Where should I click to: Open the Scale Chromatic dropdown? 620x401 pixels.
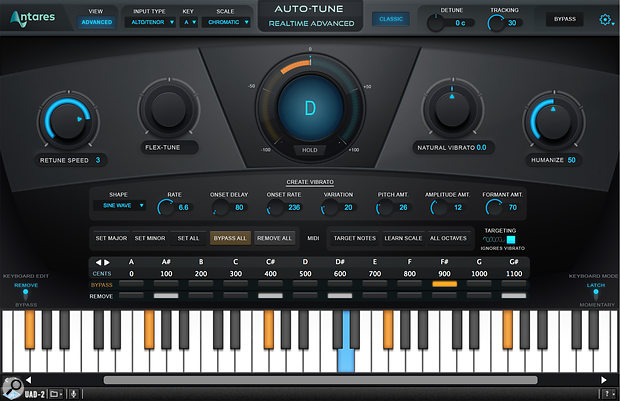[227, 22]
